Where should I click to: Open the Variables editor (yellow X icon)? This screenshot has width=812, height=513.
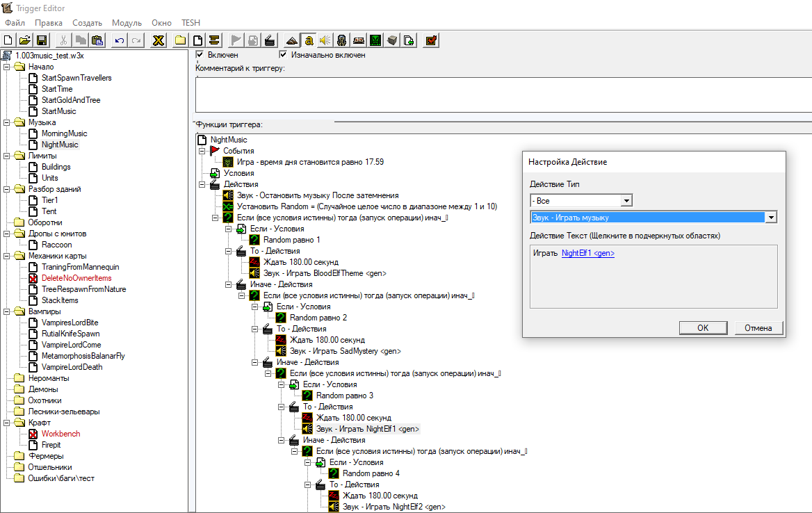(x=159, y=40)
